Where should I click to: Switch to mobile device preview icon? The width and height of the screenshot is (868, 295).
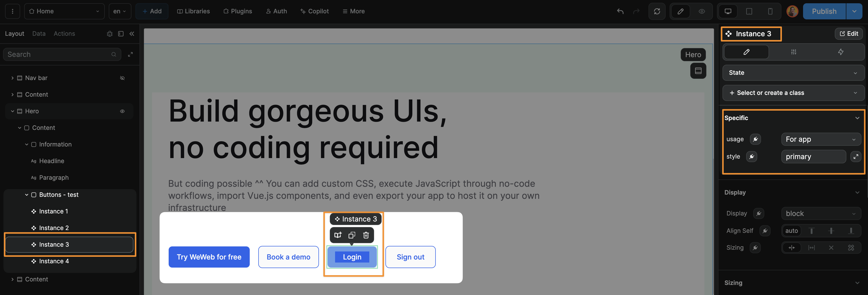click(770, 11)
